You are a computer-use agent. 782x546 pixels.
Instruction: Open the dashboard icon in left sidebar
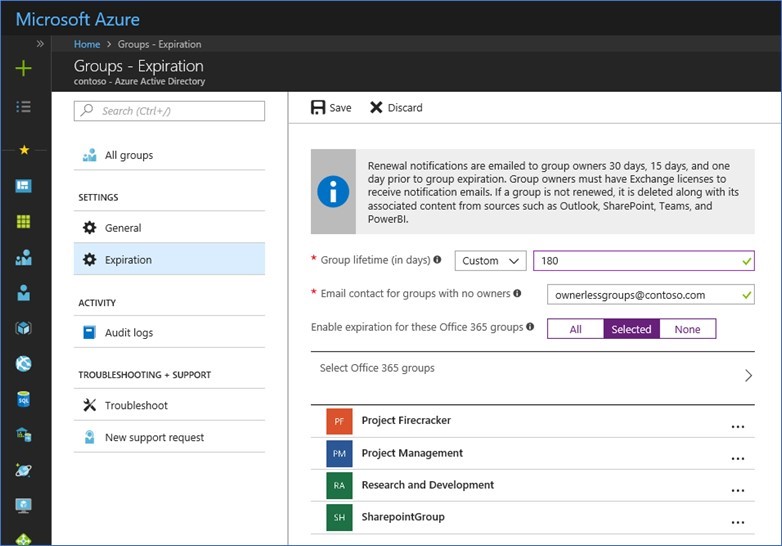click(x=24, y=186)
